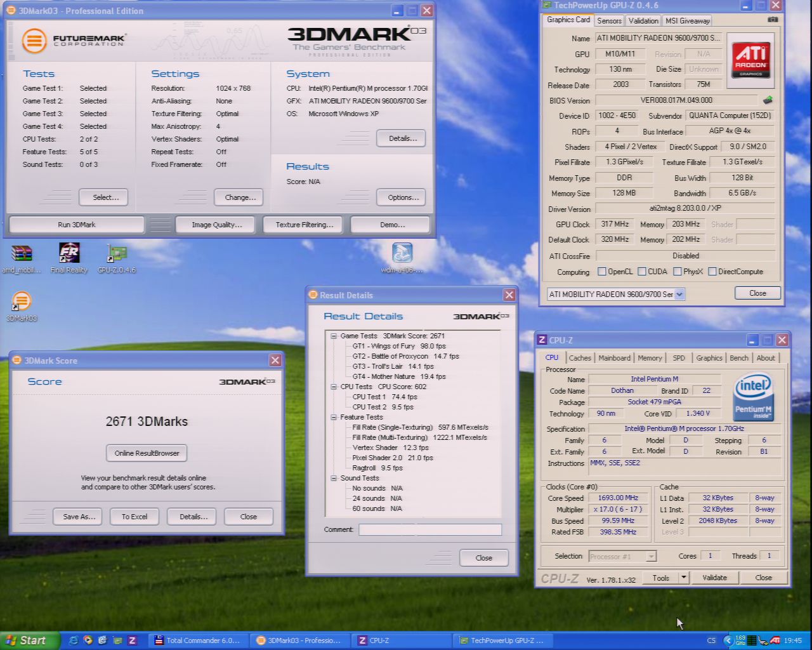Click the CPU-Z quick launch icon

[132, 640]
